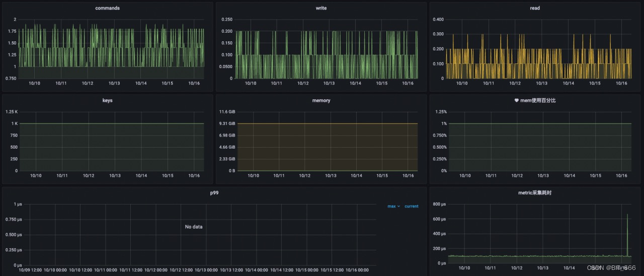Click the 1% line in mem使用百分比 graph
This screenshot has height=276, width=644.
coord(539,123)
